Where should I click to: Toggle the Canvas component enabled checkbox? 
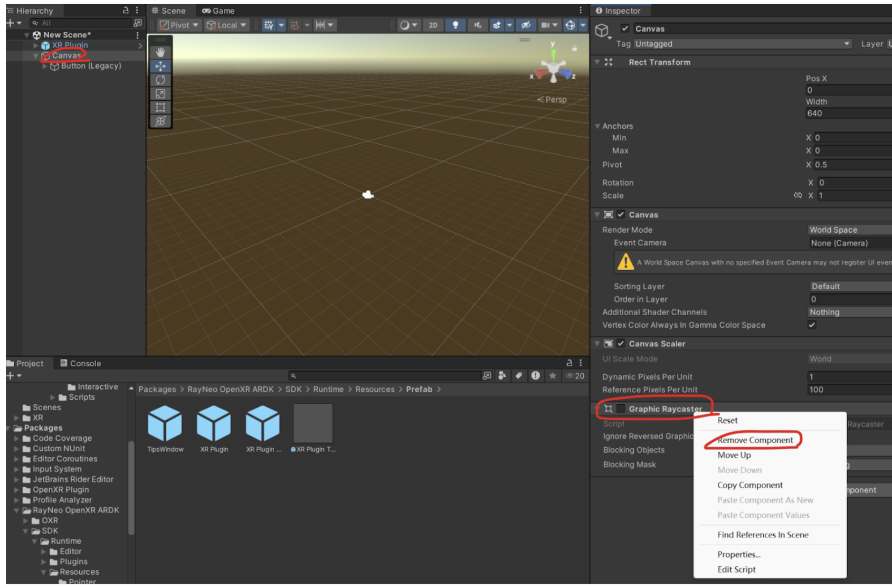(621, 214)
